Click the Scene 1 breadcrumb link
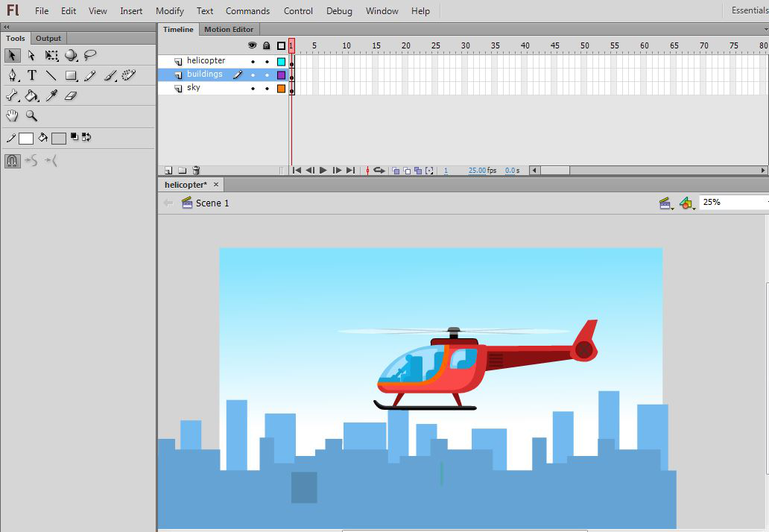 click(x=212, y=203)
